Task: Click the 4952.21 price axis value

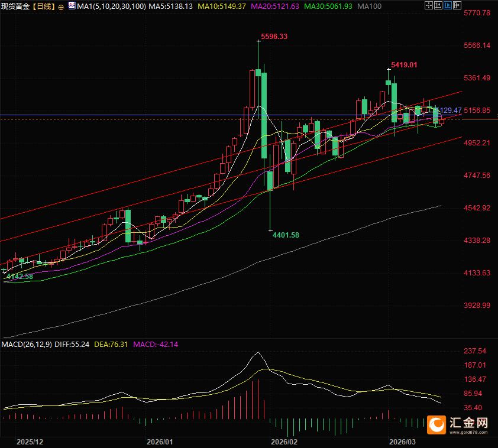Action: tap(477, 143)
